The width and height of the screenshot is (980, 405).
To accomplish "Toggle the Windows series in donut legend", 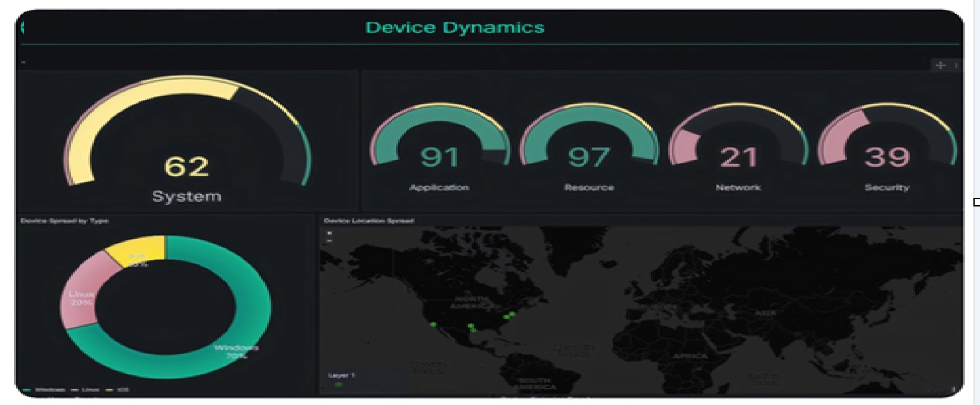I will [x=46, y=390].
